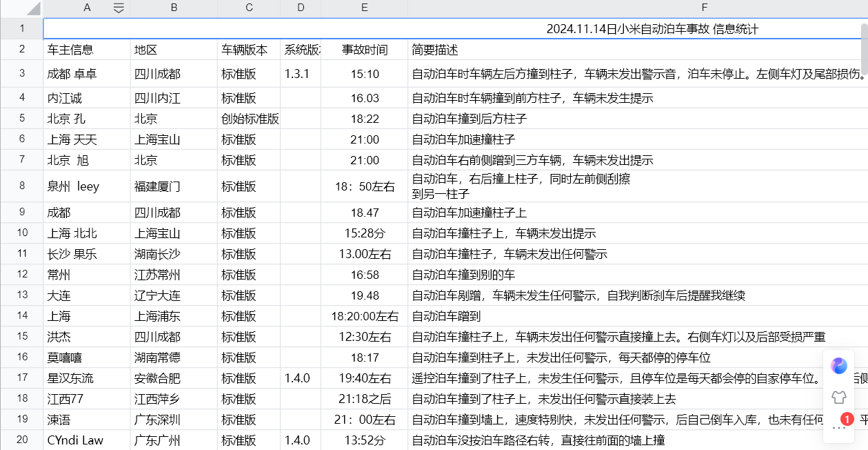868x450 pixels.
Task: Select row 1 header number
Action: [21, 29]
